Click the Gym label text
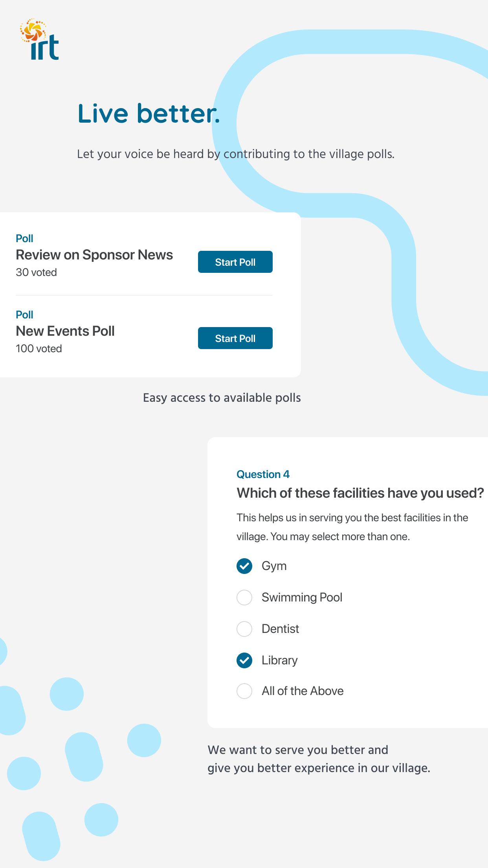Screen dimensions: 488x868 (274, 566)
